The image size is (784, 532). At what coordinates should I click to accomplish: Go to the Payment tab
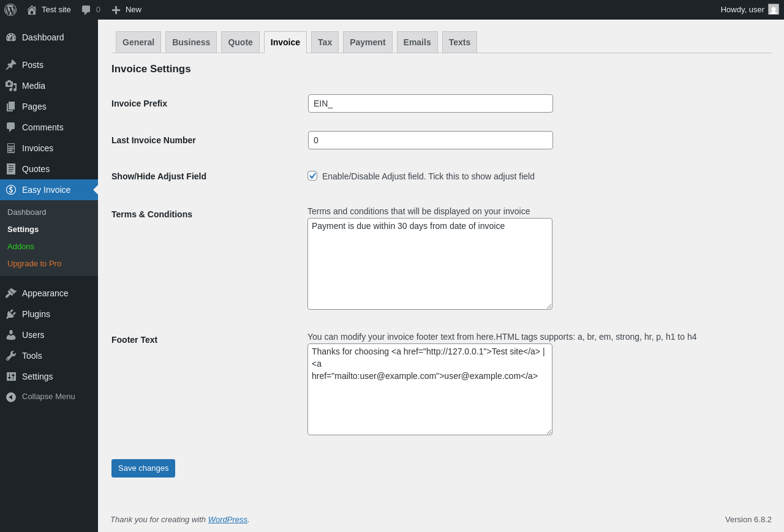(x=367, y=42)
